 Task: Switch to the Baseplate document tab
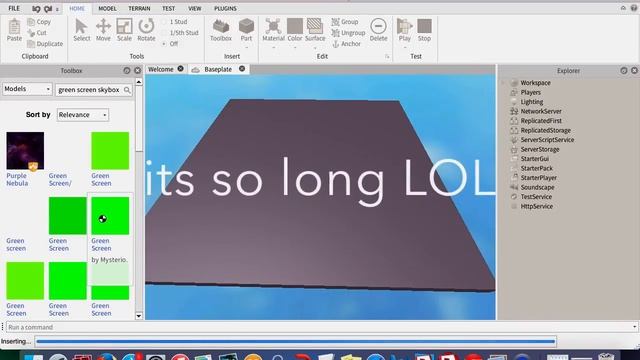point(218,69)
